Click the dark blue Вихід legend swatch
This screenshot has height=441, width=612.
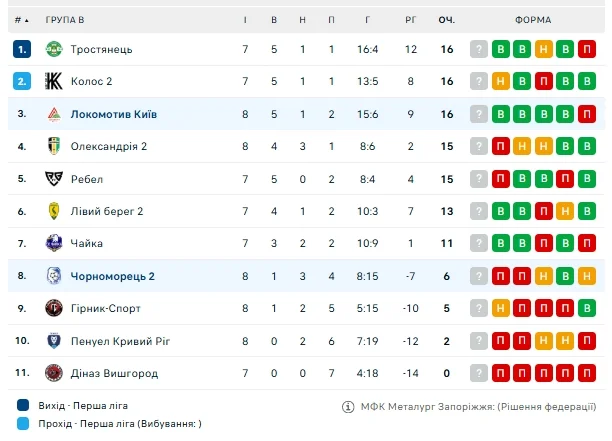click(x=22, y=406)
